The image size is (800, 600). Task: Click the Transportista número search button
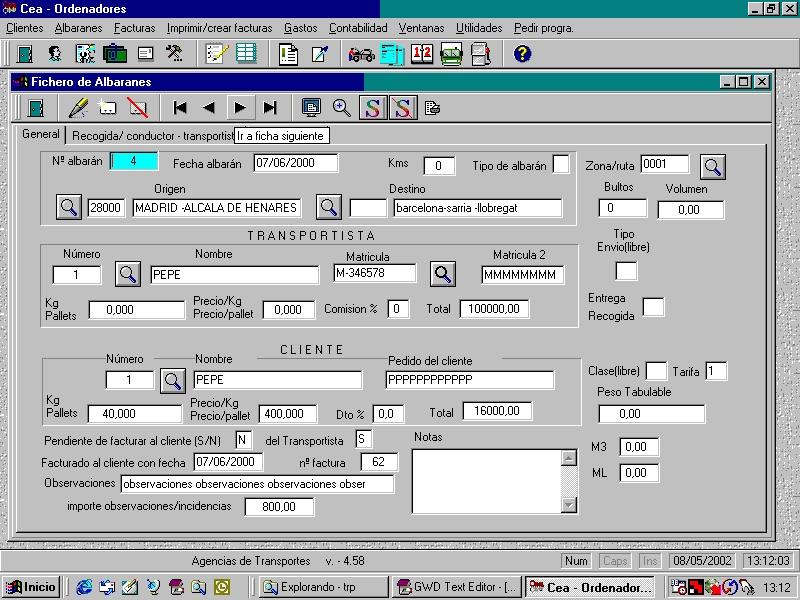click(129, 273)
